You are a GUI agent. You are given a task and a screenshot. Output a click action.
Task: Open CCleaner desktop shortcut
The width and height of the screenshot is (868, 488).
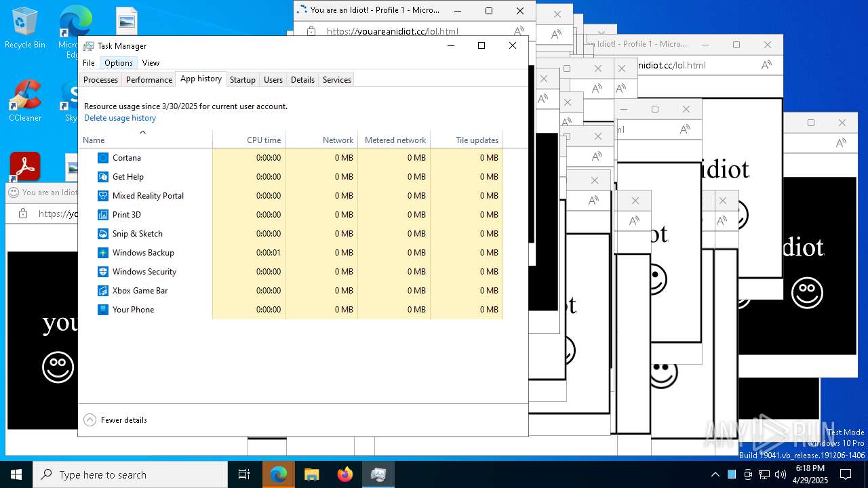click(x=25, y=100)
